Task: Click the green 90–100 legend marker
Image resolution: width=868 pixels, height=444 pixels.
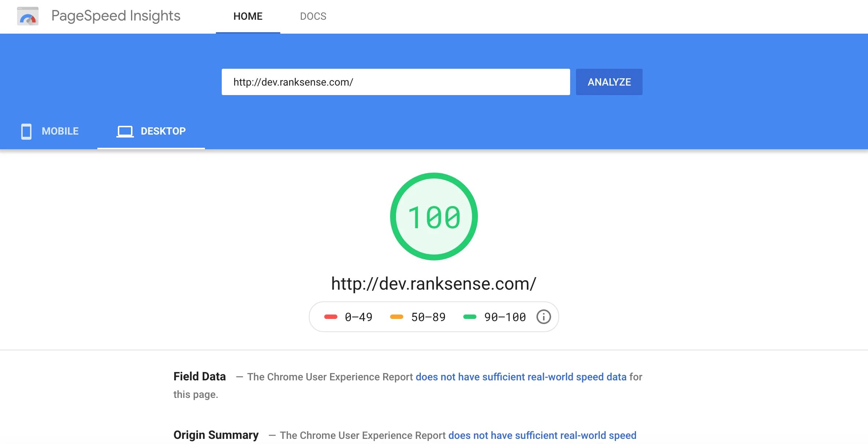Action: 470,317
